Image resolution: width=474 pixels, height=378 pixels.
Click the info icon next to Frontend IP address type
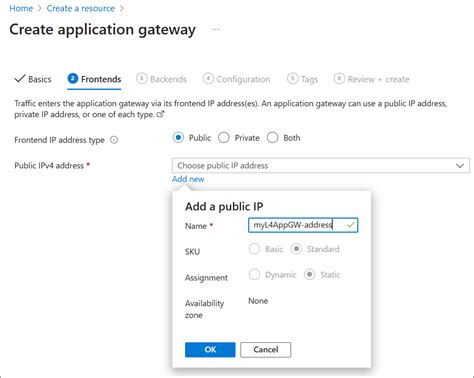[114, 140]
